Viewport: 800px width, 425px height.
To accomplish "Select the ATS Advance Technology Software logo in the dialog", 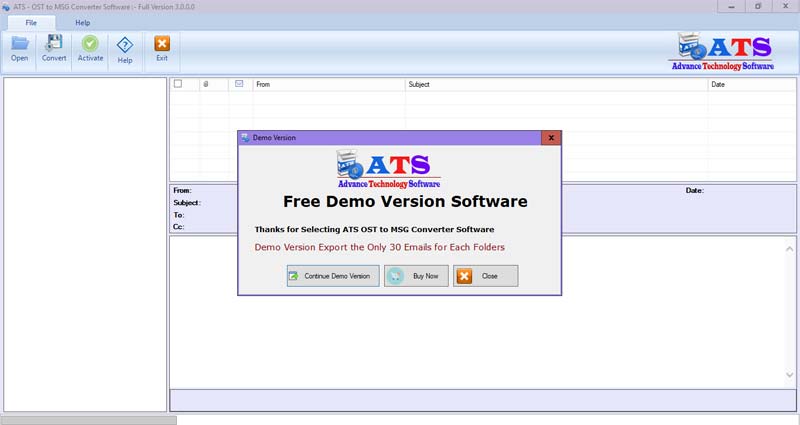I will point(389,169).
